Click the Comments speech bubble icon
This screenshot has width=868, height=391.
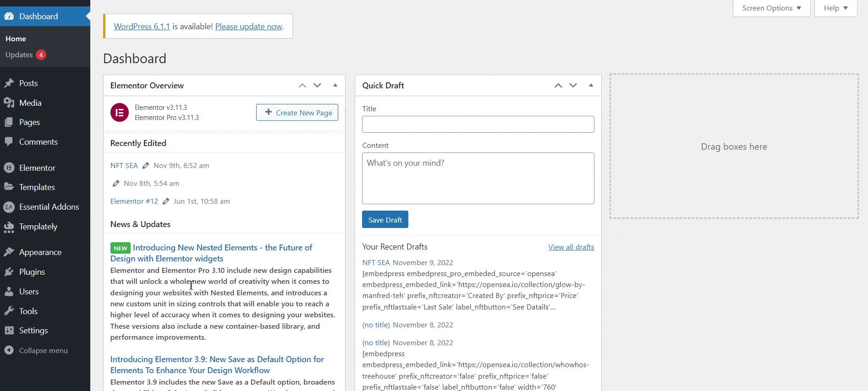9,142
